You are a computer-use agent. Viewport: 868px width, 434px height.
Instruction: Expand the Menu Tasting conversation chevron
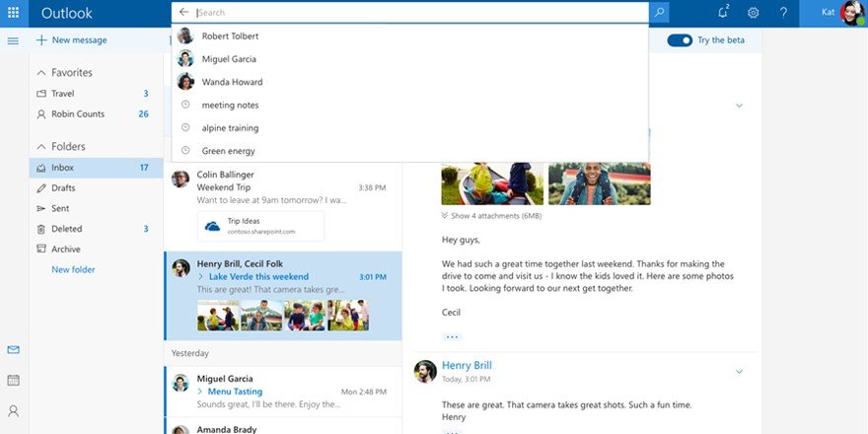[x=200, y=392]
